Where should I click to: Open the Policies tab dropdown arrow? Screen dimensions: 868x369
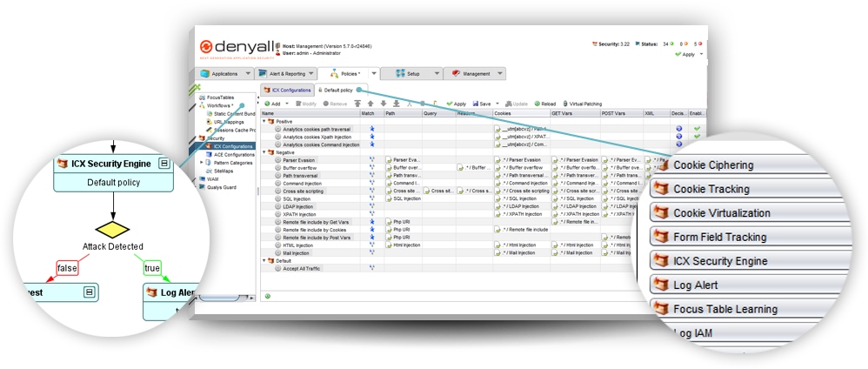point(374,74)
